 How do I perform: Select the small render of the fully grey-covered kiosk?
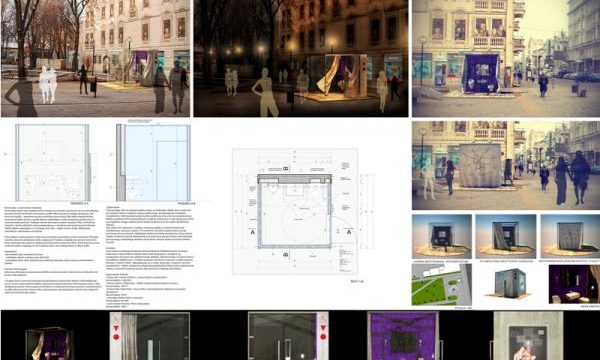click(570, 236)
